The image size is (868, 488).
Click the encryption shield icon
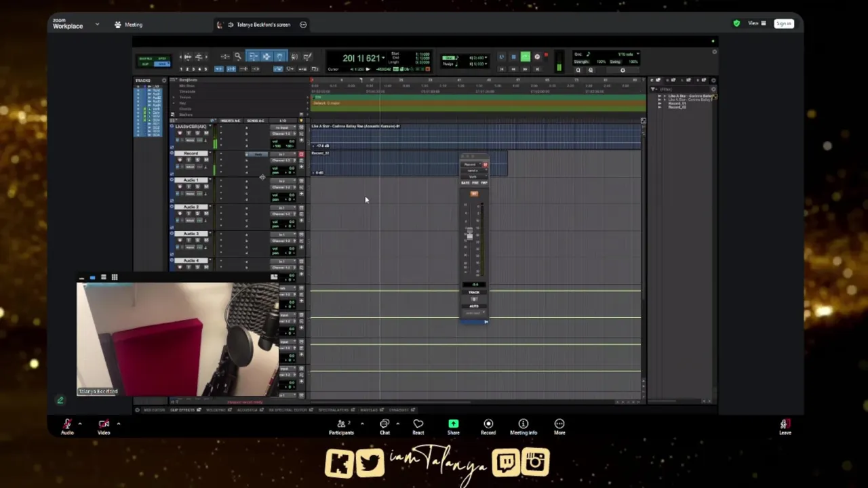(x=736, y=24)
